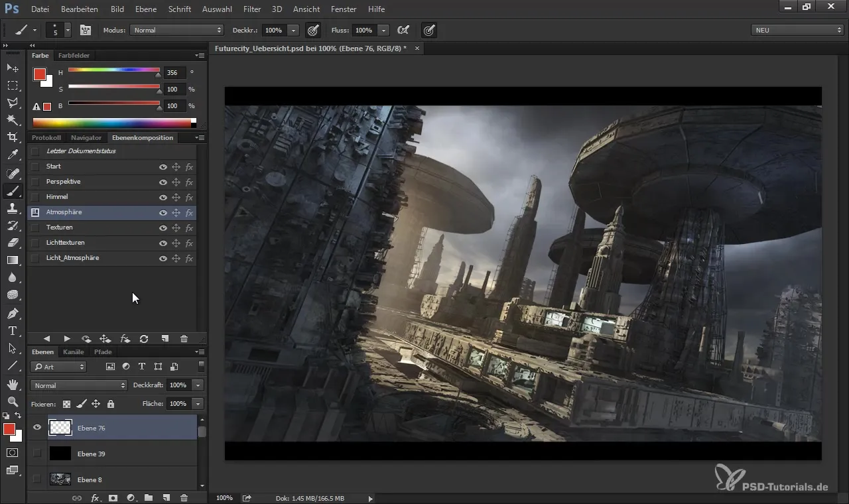Enable airbrush-style build-up effects
The height and width of the screenshot is (504, 849).
tap(403, 30)
